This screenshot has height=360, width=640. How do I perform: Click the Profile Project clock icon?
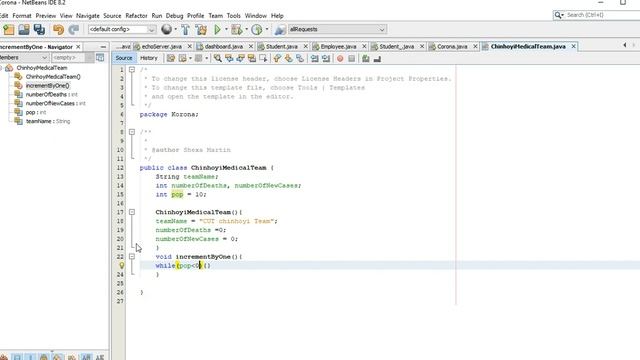click(256, 29)
